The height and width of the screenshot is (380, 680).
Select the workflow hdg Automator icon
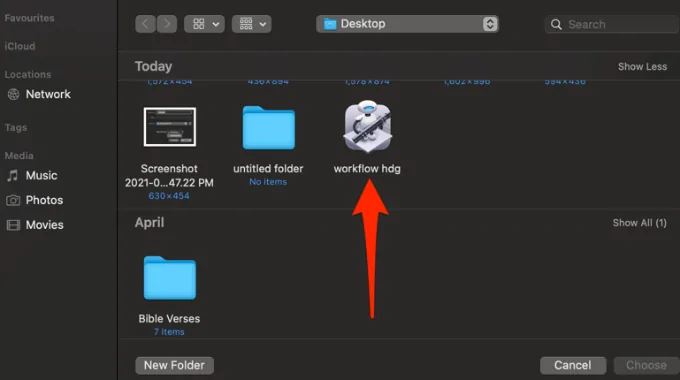click(368, 126)
